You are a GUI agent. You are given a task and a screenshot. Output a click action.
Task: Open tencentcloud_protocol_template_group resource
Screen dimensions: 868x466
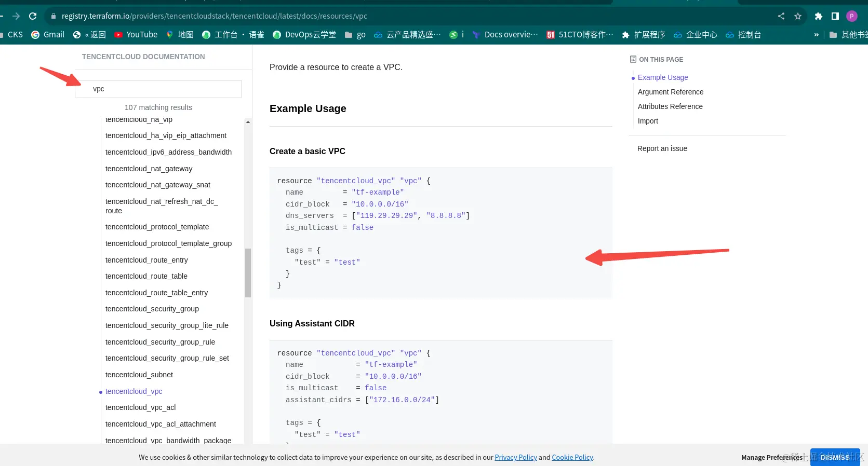[168, 243]
